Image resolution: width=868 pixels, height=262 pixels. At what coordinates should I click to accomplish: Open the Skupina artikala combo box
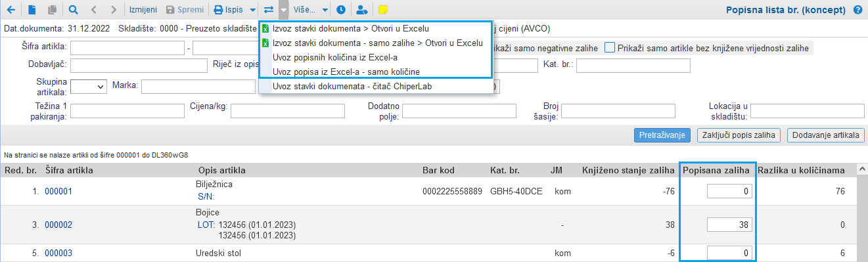click(x=89, y=86)
